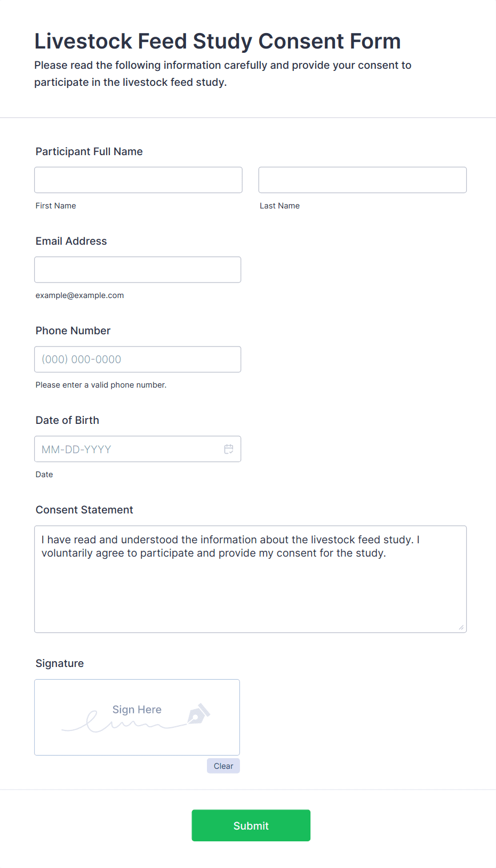The image size is (496, 868).
Task: Click the Consent Statement heading label
Action: tap(84, 510)
